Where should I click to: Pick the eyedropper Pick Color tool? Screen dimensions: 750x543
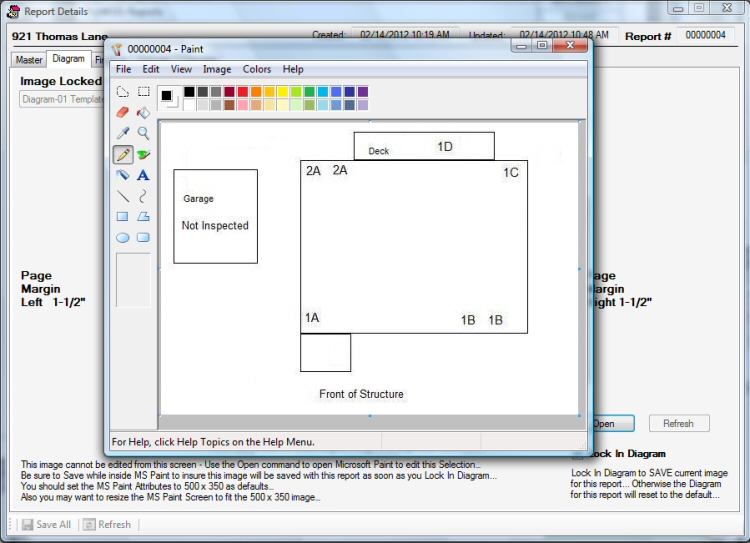pyautogui.click(x=123, y=133)
